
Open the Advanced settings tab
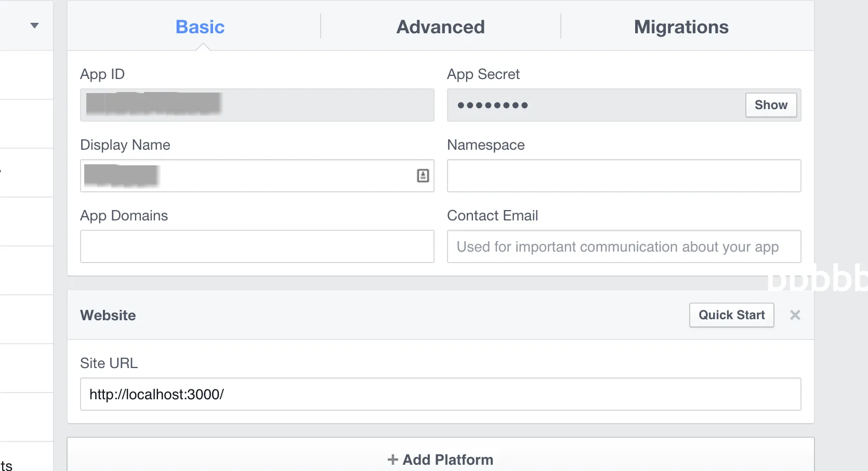(x=440, y=27)
